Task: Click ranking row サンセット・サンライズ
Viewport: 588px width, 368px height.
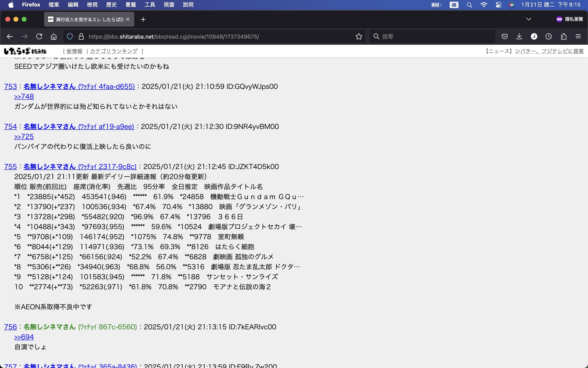Action: pos(146,277)
